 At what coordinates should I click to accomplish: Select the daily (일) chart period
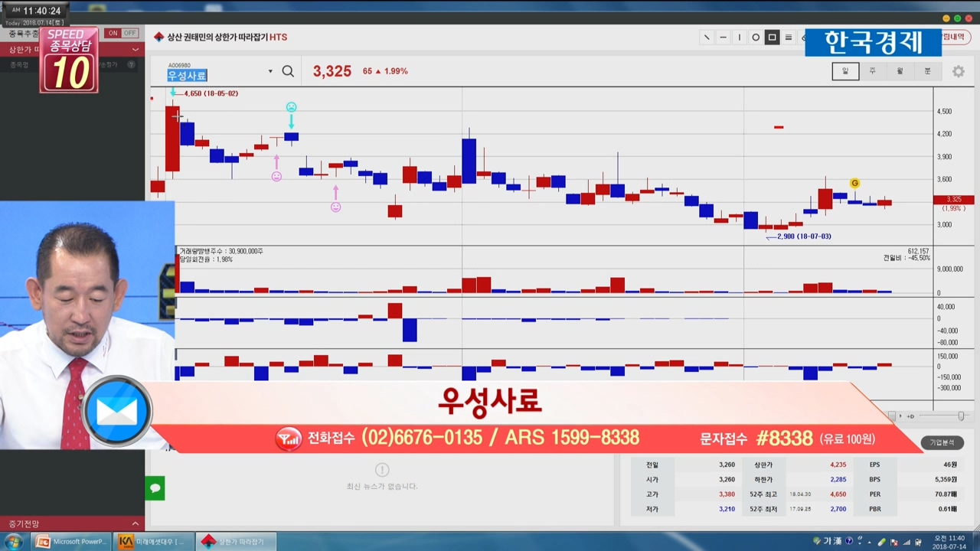[x=845, y=71]
